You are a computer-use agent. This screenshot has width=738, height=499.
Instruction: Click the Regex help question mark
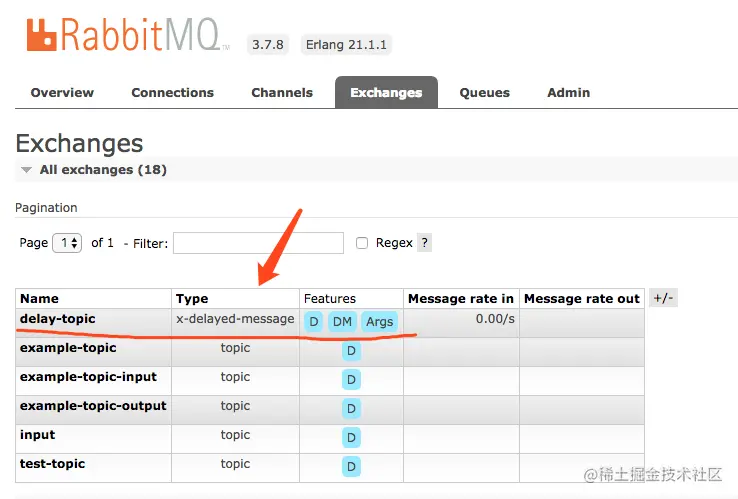click(425, 243)
